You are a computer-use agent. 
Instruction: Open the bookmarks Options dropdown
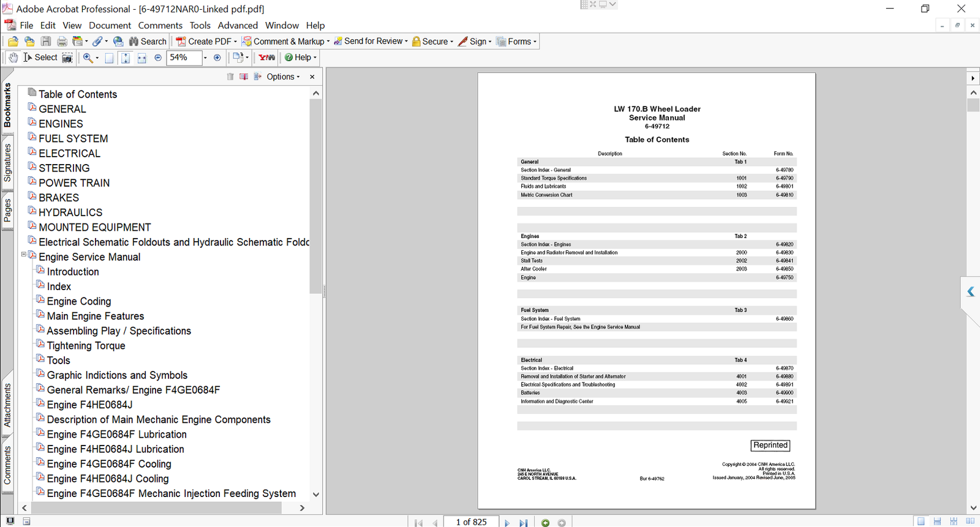click(283, 77)
